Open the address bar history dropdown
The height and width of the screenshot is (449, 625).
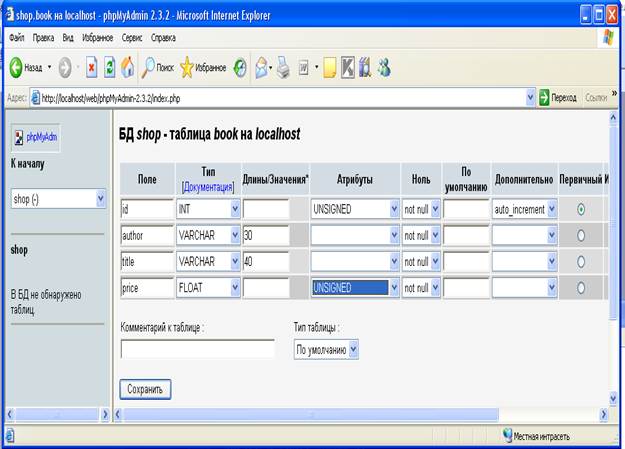point(530,98)
